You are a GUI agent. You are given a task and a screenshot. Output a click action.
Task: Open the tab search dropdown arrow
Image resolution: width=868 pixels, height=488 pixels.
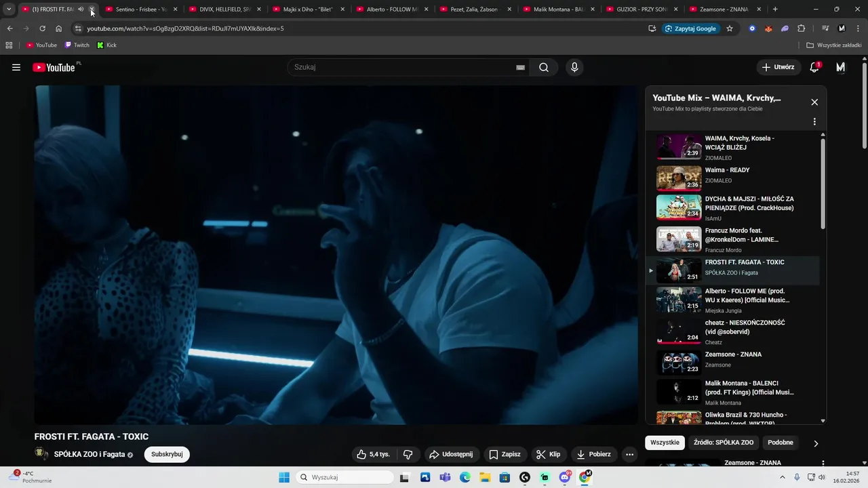(x=9, y=9)
